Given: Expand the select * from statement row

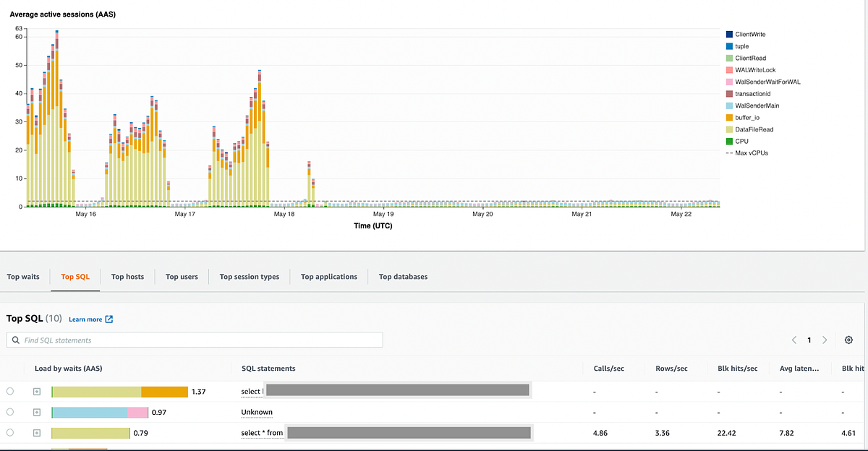Looking at the screenshot, I should (38, 433).
